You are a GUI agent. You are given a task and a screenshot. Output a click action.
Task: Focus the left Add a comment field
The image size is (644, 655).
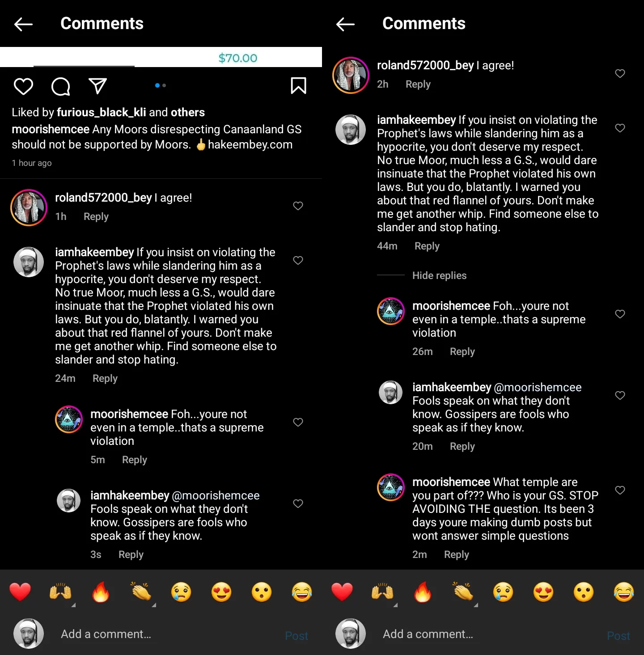[x=170, y=634]
